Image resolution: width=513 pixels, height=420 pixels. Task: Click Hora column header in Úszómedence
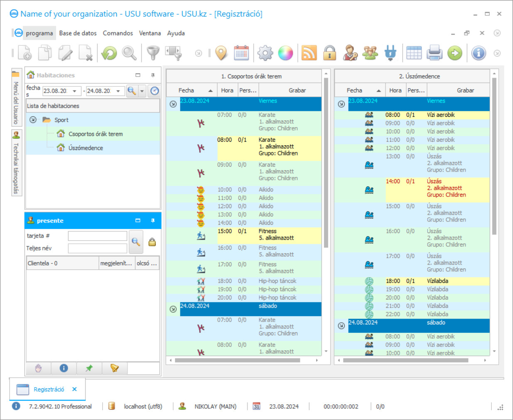pos(395,90)
